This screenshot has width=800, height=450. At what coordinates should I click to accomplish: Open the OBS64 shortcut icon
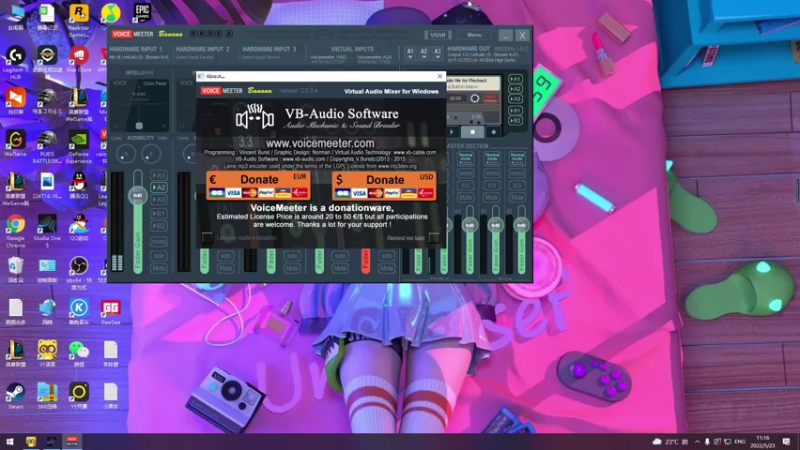click(79, 273)
